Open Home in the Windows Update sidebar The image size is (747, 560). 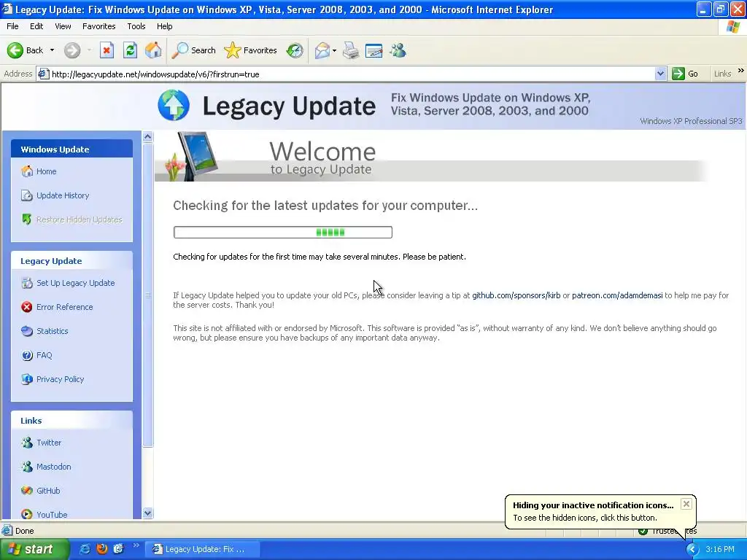[46, 171]
